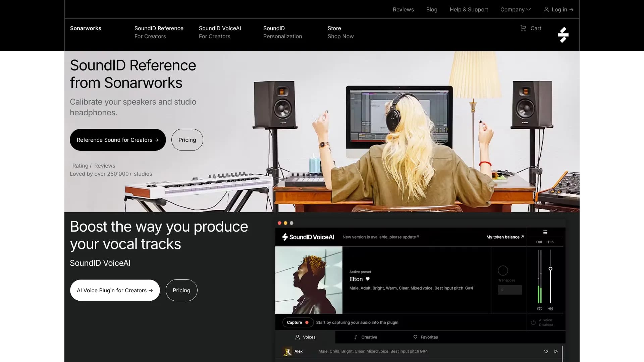Toggle the AI voice power button
The height and width of the screenshot is (362, 644).
533,322
